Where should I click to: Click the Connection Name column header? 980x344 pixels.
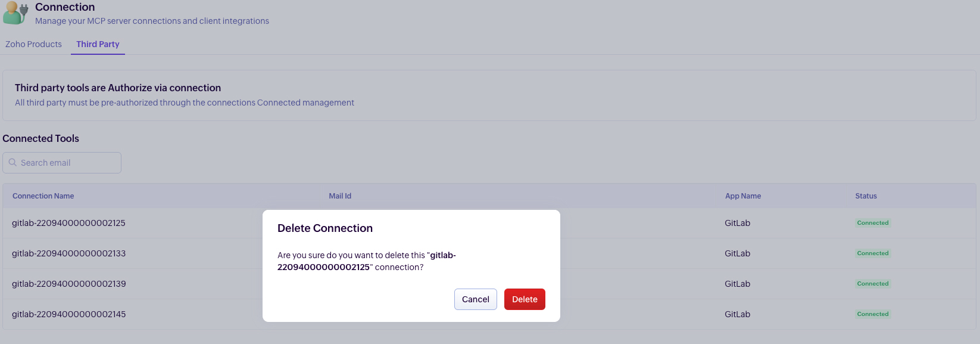pos(43,196)
